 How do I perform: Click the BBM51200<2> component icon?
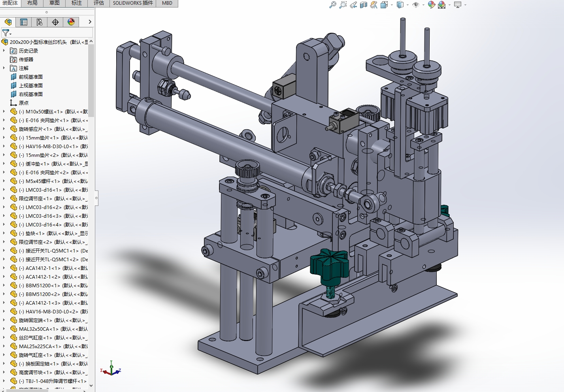coord(13,294)
